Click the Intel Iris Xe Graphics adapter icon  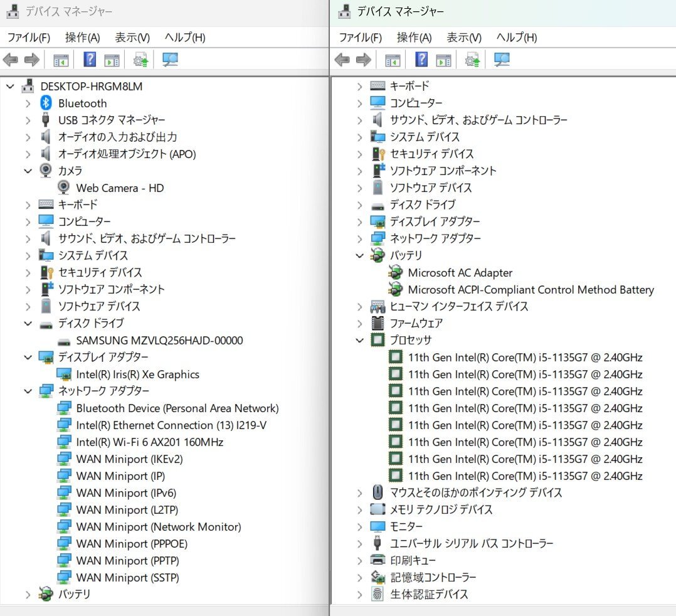pyautogui.click(x=63, y=374)
